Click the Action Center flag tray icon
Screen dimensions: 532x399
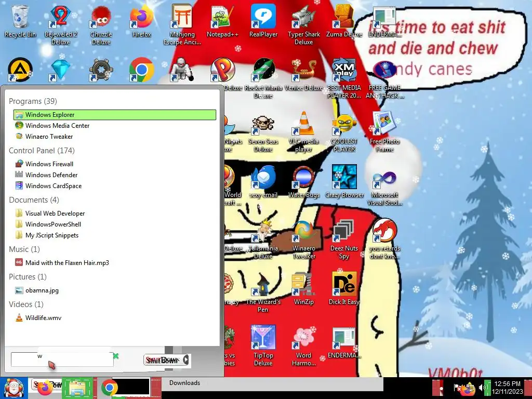pyautogui.click(x=457, y=388)
